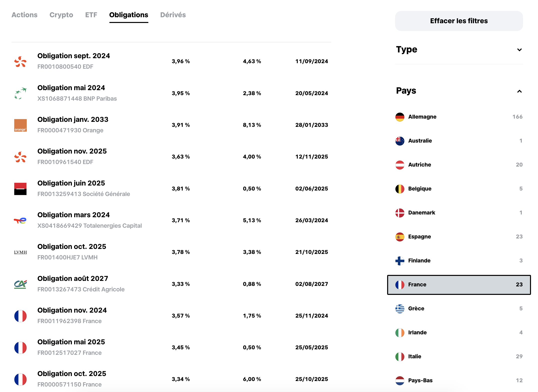Click the FR001400HJE7 LVMH subtitle
This screenshot has height=392, width=538.
67,257
